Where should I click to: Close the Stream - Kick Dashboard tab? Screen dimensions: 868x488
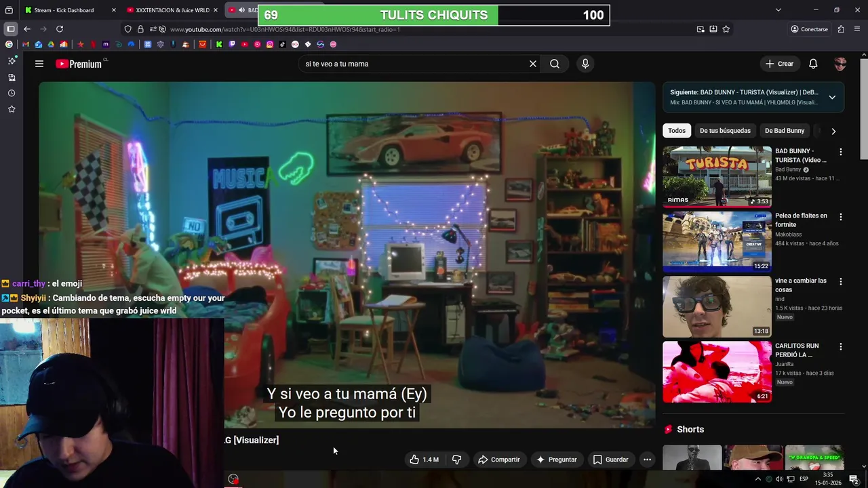pyautogui.click(x=113, y=10)
